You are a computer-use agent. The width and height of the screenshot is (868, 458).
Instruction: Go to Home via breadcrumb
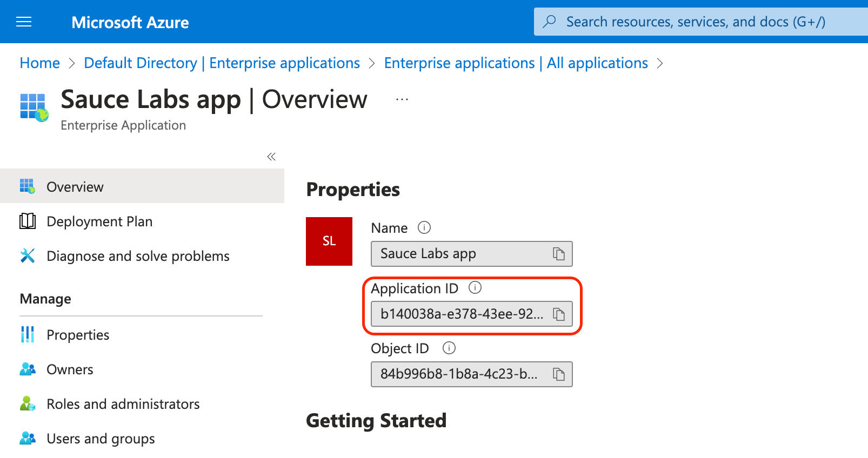(x=39, y=63)
